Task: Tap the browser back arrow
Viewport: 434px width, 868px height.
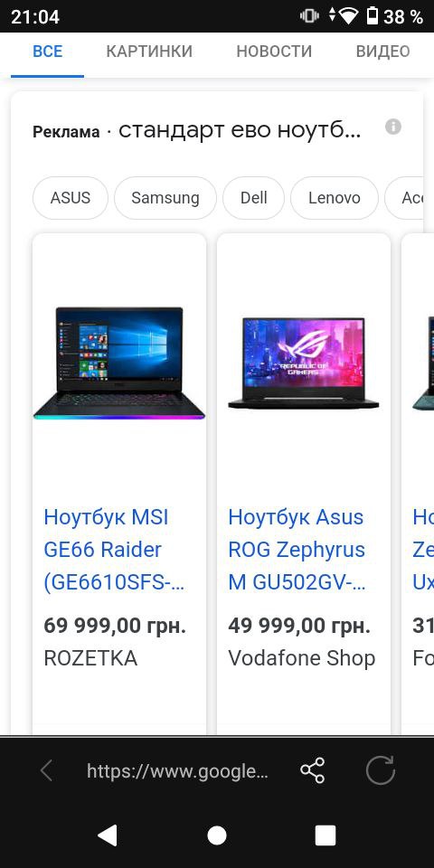Action: pyautogui.click(x=46, y=770)
